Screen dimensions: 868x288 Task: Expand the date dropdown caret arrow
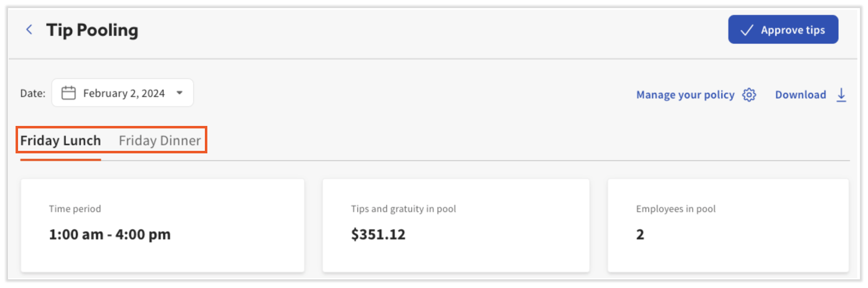pos(179,94)
